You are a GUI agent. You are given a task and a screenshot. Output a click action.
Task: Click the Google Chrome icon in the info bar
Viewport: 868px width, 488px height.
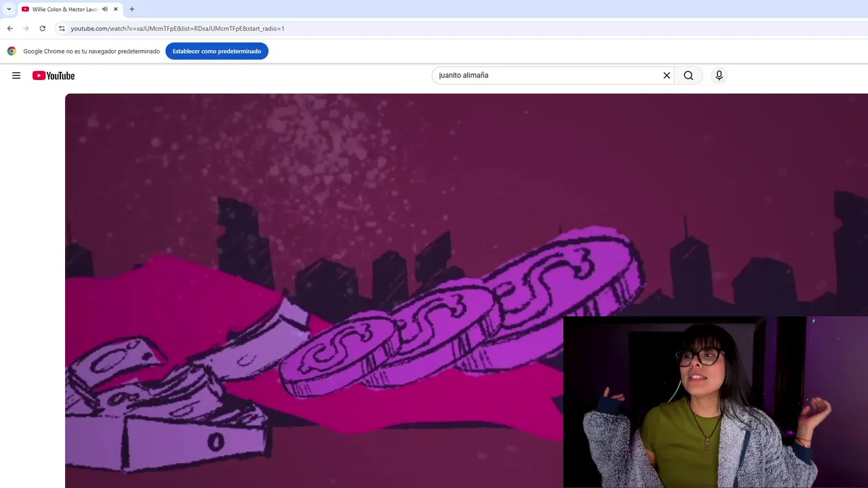click(x=12, y=51)
